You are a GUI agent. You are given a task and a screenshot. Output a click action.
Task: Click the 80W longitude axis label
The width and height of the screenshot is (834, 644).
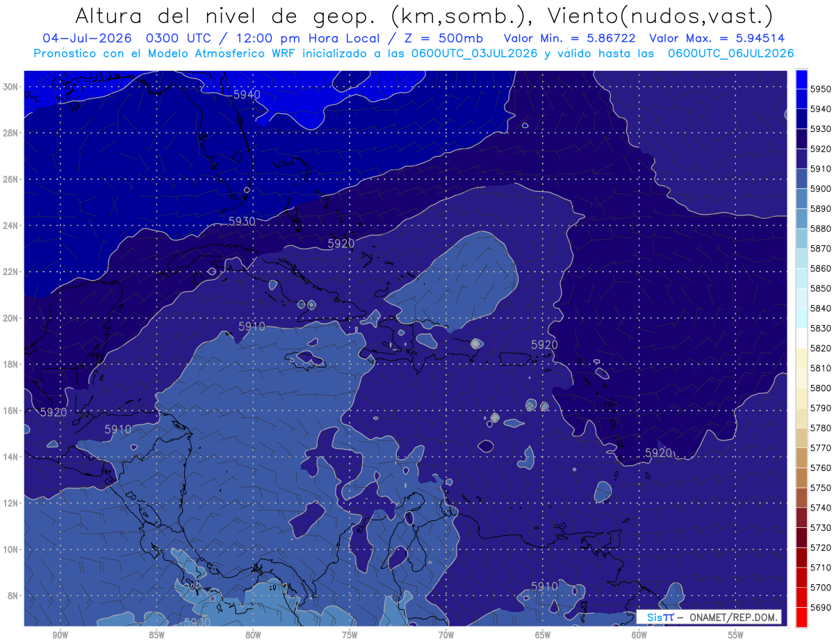(x=253, y=635)
